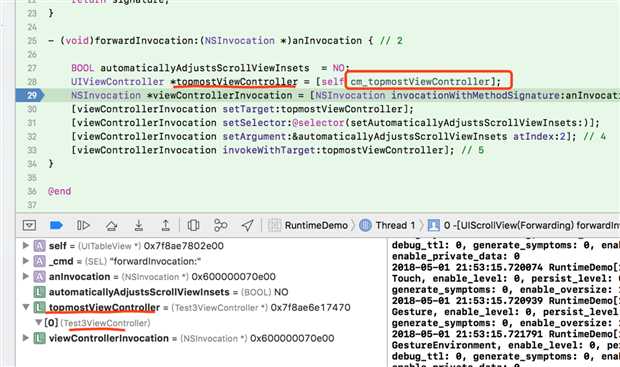Select RuntimeDemo in the debug jump bar

click(x=316, y=225)
